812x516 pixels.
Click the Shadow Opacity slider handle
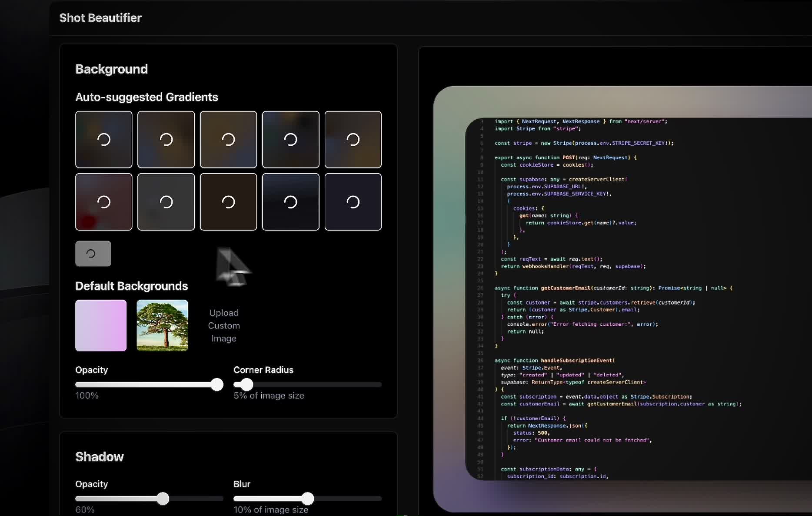point(163,499)
